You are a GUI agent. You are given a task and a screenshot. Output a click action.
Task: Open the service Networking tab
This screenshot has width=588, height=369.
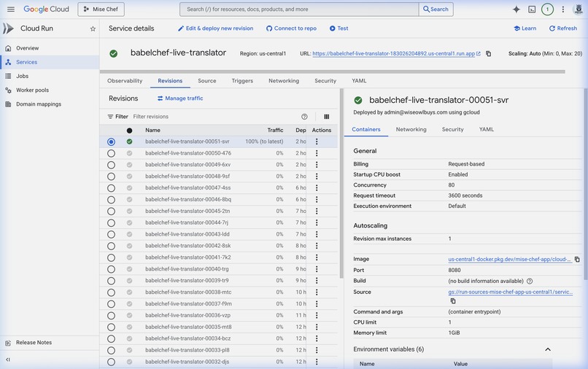coord(284,81)
